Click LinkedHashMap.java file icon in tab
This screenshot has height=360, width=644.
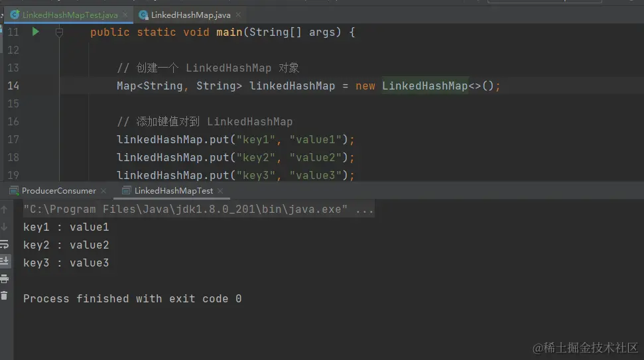143,15
